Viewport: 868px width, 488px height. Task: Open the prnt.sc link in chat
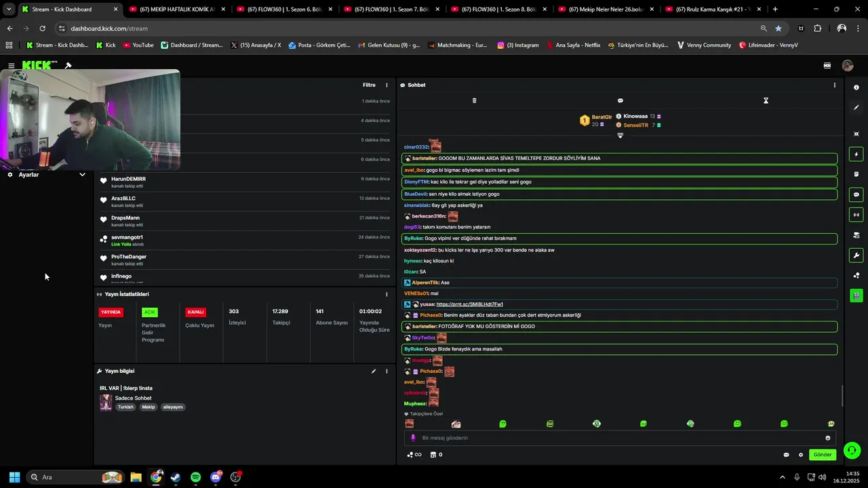coord(469,304)
